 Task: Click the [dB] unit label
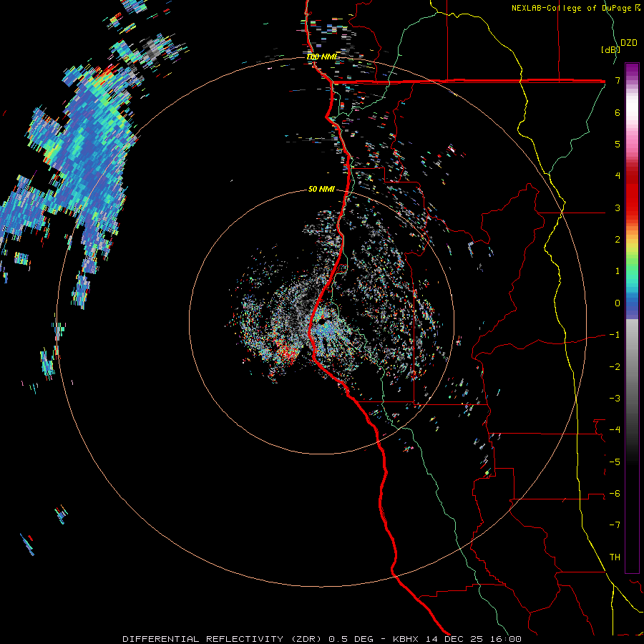pos(610,49)
